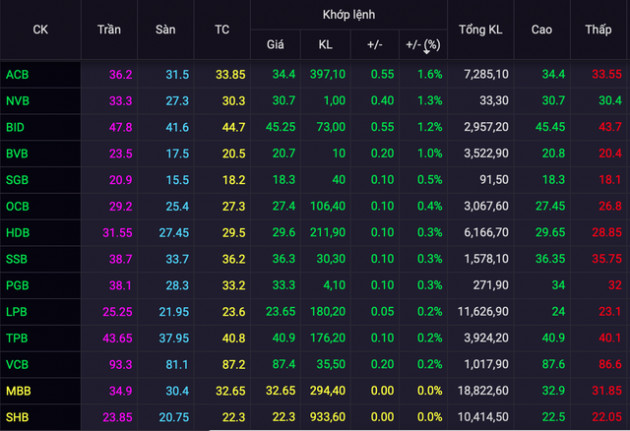Select MBB matched volume 294,40
Screen dimensions: 630x431
pos(327,391)
